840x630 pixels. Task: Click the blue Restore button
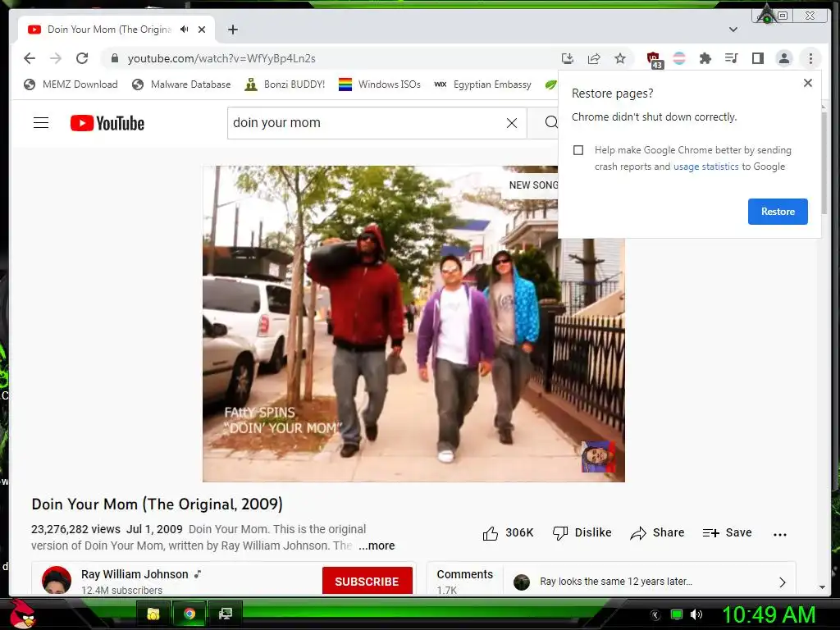click(x=778, y=212)
